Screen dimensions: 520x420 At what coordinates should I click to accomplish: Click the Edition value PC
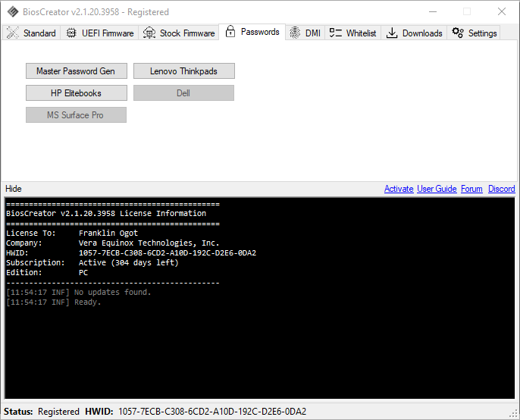point(83,273)
